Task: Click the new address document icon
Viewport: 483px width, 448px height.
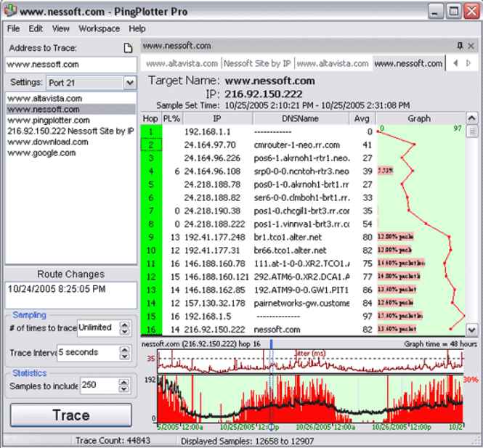Action: pyautogui.click(x=129, y=49)
